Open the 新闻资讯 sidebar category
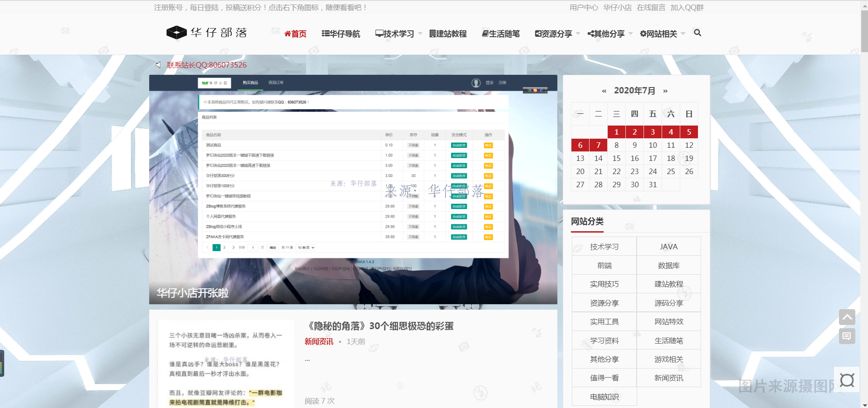Image resolution: width=868 pixels, height=408 pixels. [x=668, y=378]
